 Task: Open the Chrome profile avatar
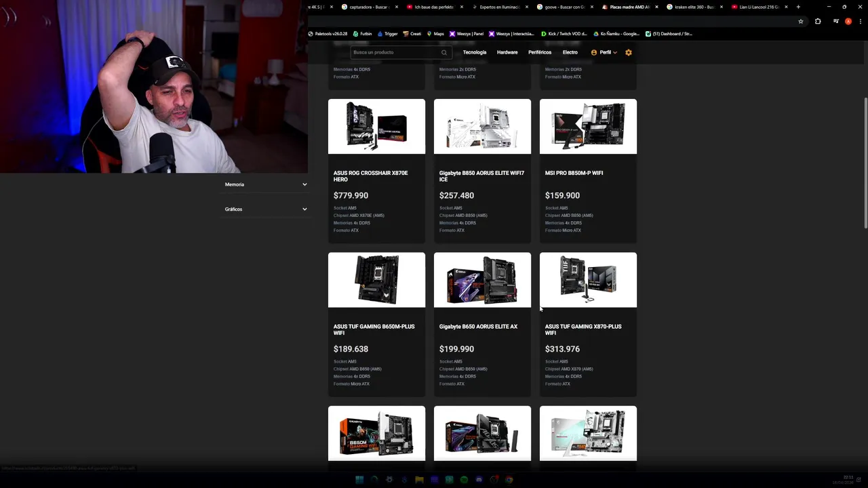[848, 21]
